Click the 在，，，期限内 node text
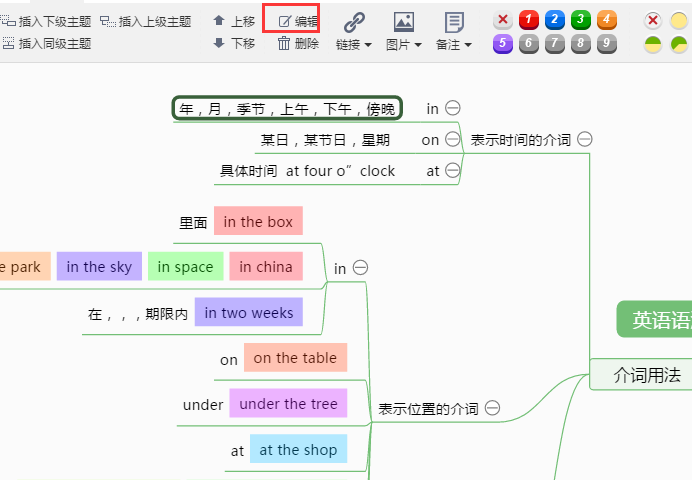This screenshot has width=692, height=480. pos(138,314)
